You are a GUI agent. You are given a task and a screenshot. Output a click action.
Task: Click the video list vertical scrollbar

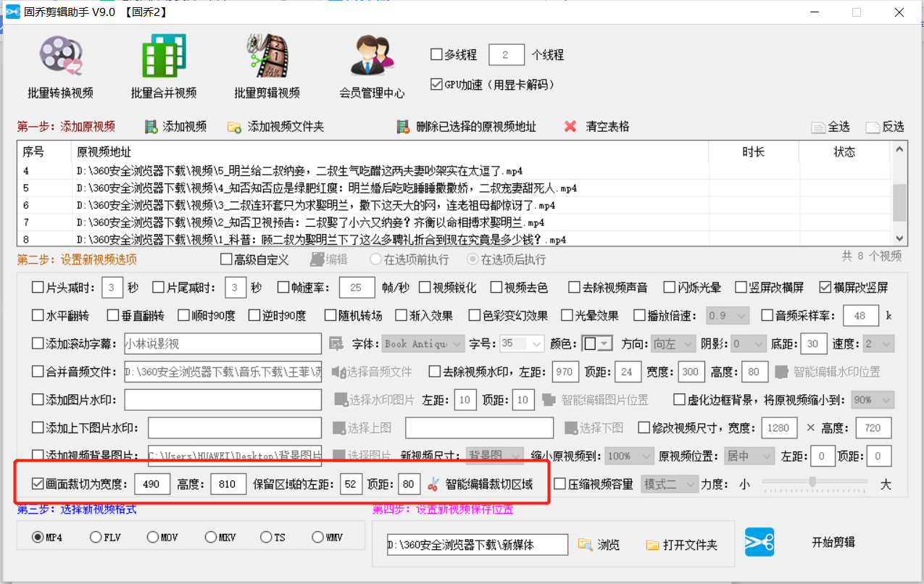[x=899, y=194]
